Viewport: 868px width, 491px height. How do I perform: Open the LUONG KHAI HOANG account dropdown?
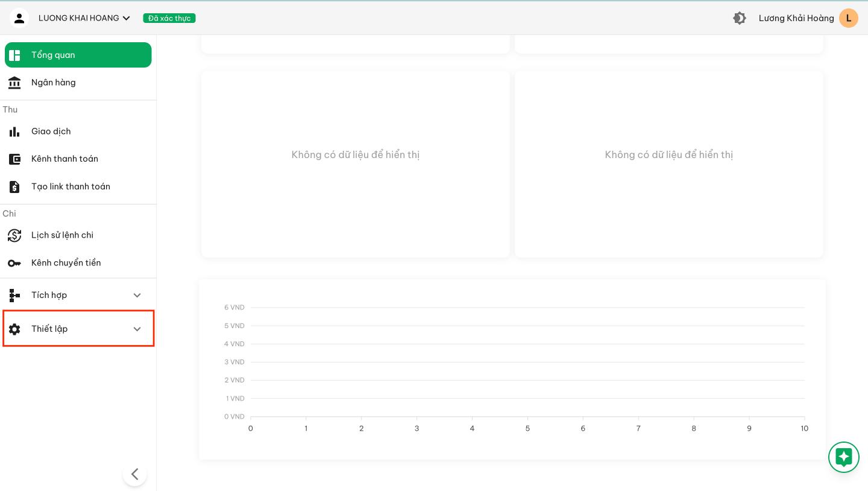84,18
